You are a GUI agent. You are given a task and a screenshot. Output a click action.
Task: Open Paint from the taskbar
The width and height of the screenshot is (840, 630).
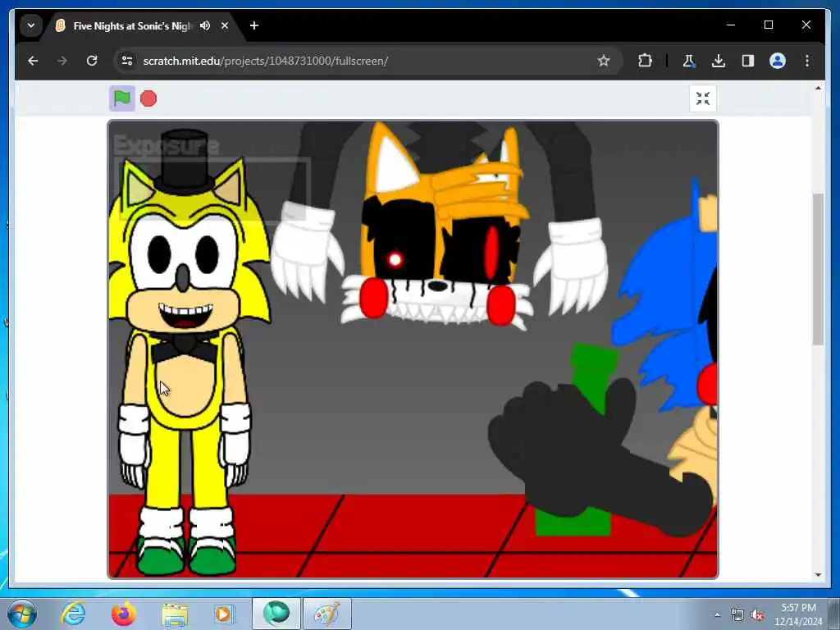(327, 614)
